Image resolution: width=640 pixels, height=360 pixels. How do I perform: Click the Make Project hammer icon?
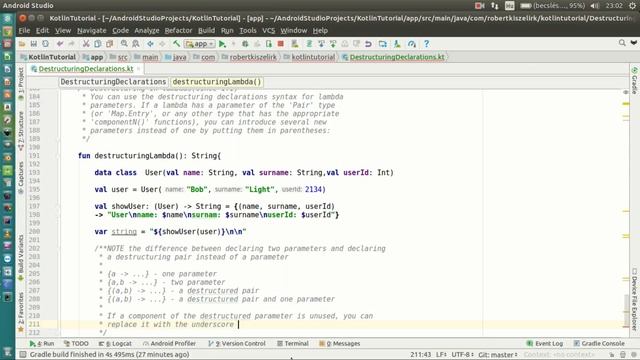176,44
